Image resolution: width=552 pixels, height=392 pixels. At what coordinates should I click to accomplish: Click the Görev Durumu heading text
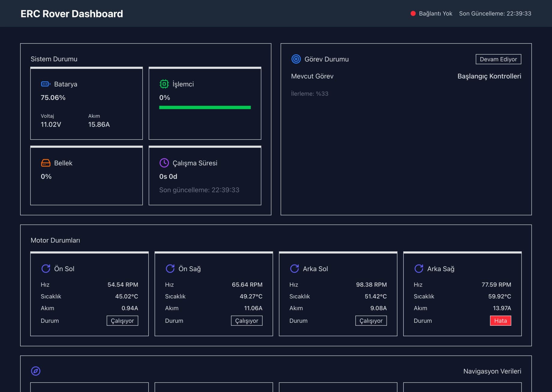327,59
